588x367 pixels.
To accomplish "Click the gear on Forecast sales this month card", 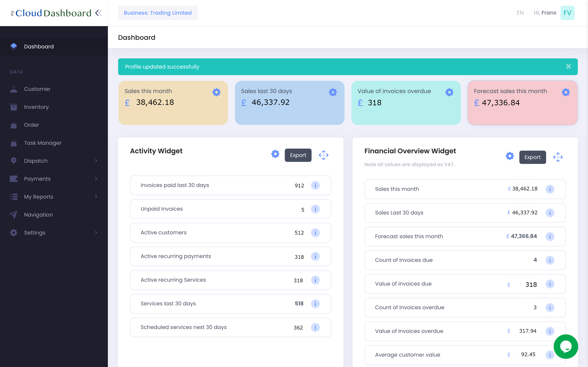I will (x=565, y=92).
